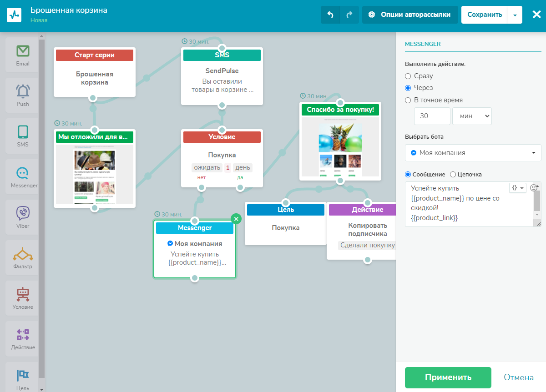Select the Цепочка radio option
The image size is (546, 392).
coord(453,174)
